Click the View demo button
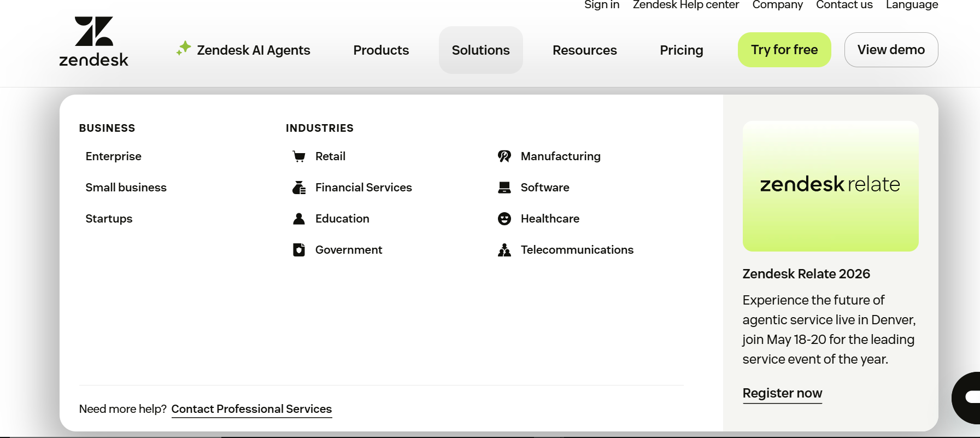This screenshot has width=980, height=438. [x=891, y=50]
